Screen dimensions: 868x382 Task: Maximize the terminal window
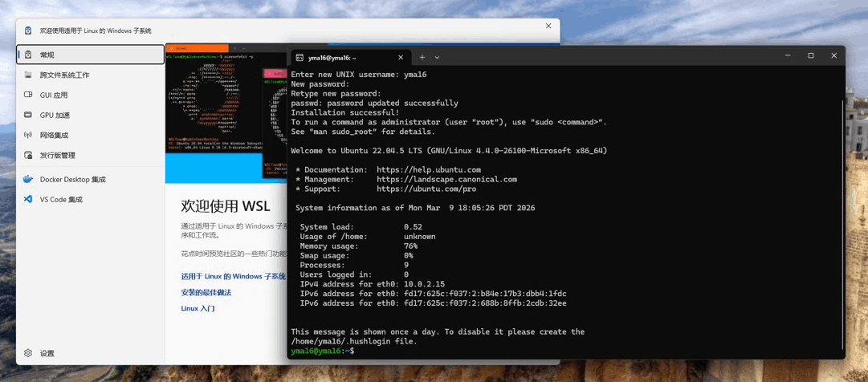[x=811, y=55]
